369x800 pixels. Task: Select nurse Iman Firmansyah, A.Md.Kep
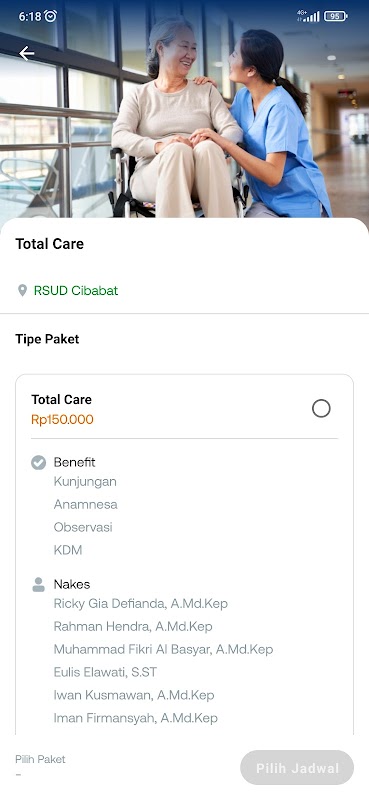pos(135,718)
